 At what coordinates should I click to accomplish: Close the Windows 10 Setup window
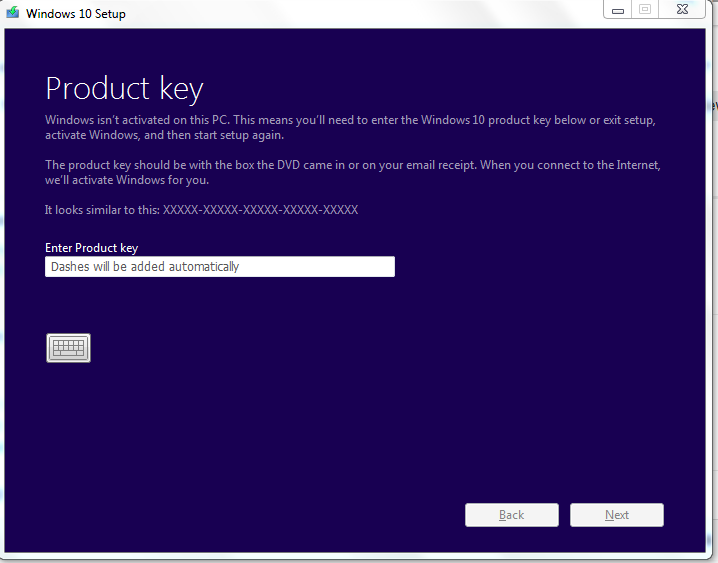click(x=682, y=10)
